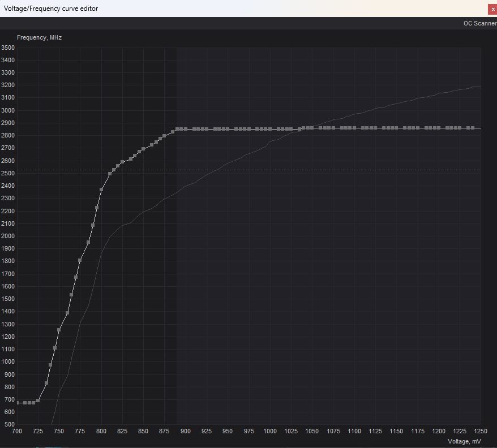Select the curve point at 800 mV
Viewport: 497px width, 448px height.
pos(101,189)
